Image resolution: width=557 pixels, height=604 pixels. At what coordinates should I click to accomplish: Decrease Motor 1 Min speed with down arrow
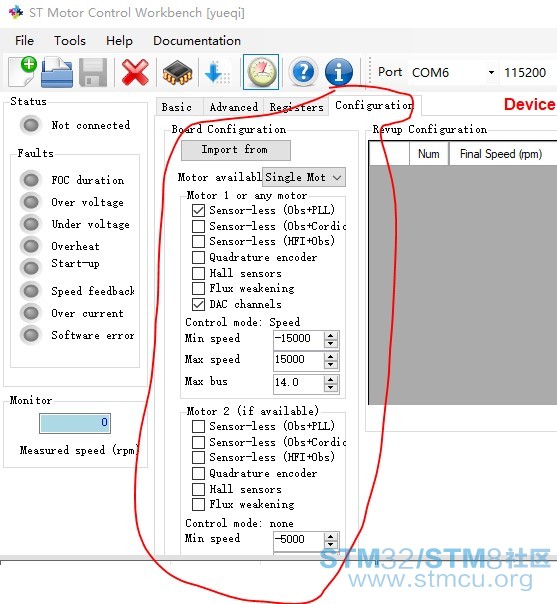pos(331,344)
